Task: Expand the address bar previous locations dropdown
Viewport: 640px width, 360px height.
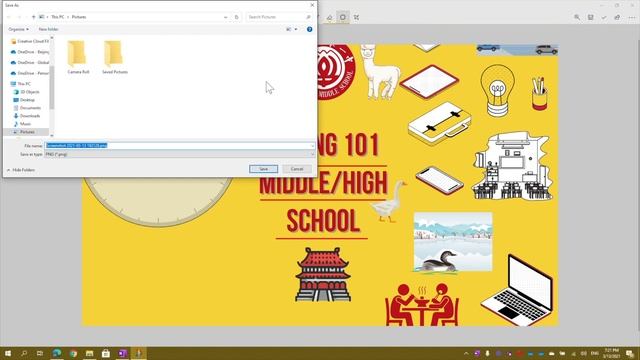Action: [x=226, y=17]
